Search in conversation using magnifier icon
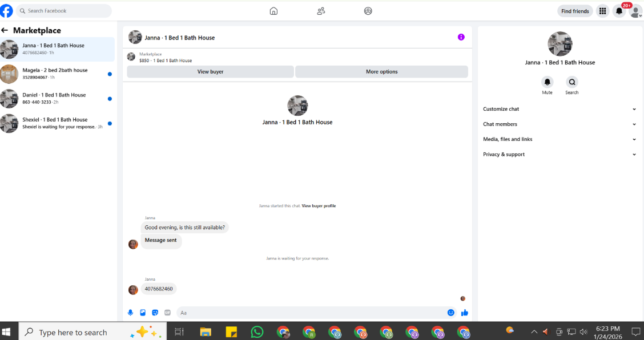Screen dimensions: 644x340 571,82
